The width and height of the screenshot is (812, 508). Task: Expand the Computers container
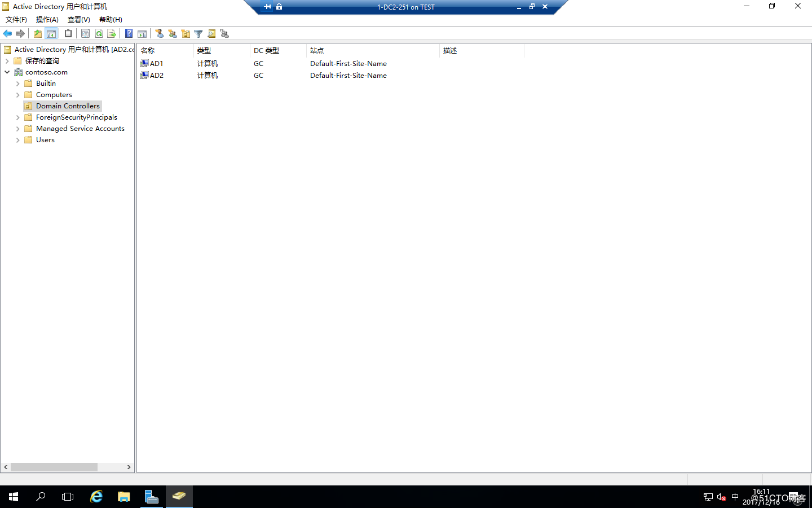tap(17, 95)
